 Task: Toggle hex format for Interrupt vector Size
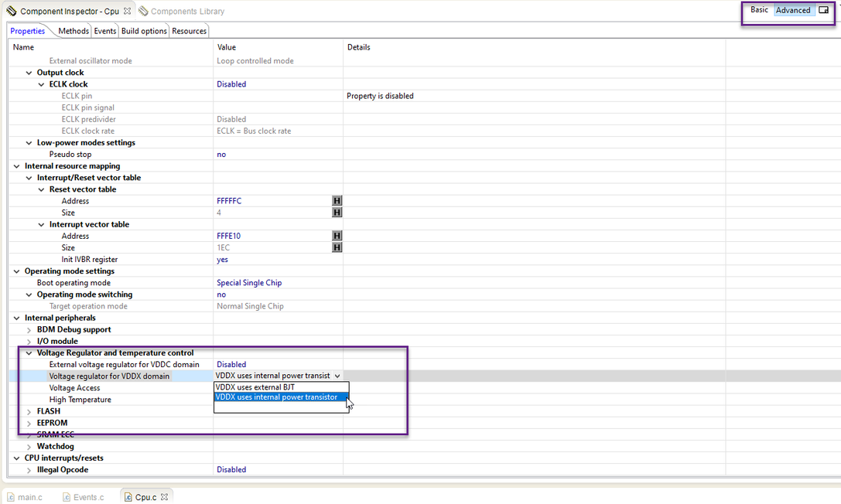point(337,247)
